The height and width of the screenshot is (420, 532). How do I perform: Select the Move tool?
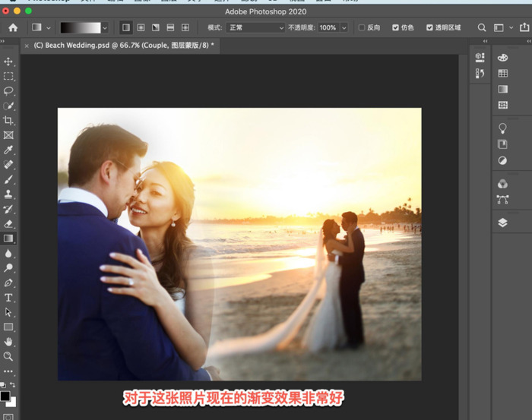coord(8,62)
